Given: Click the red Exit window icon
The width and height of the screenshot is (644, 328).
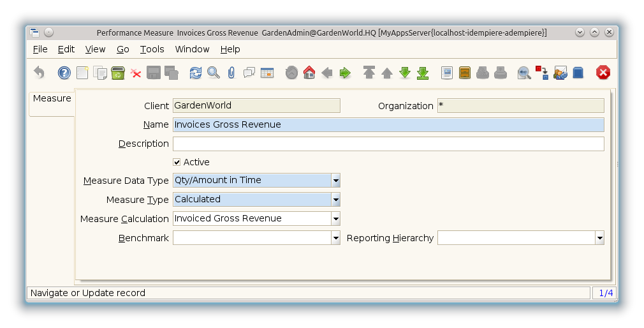Looking at the screenshot, I should pos(603,73).
